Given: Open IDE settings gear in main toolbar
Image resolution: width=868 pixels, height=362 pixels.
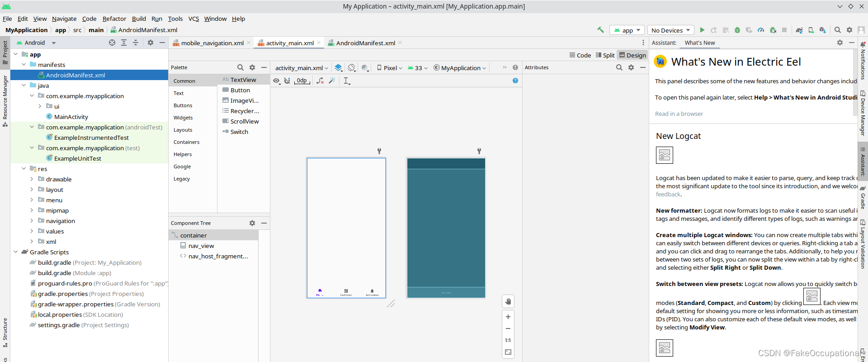Looking at the screenshot, I should click(849, 30).
